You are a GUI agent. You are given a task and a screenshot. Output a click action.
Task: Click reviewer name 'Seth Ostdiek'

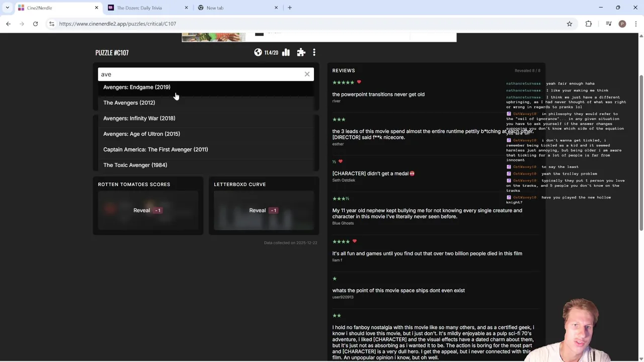coord(344,180)
